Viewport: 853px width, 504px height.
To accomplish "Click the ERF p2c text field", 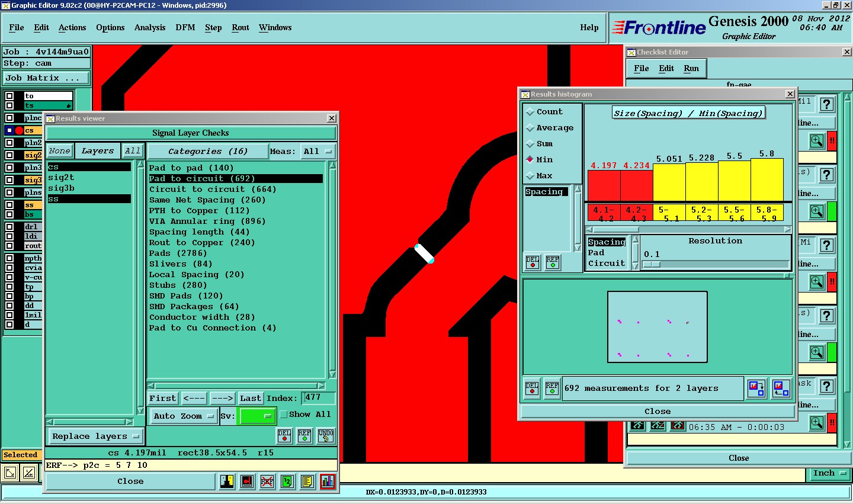I will [x=191, y=466].
